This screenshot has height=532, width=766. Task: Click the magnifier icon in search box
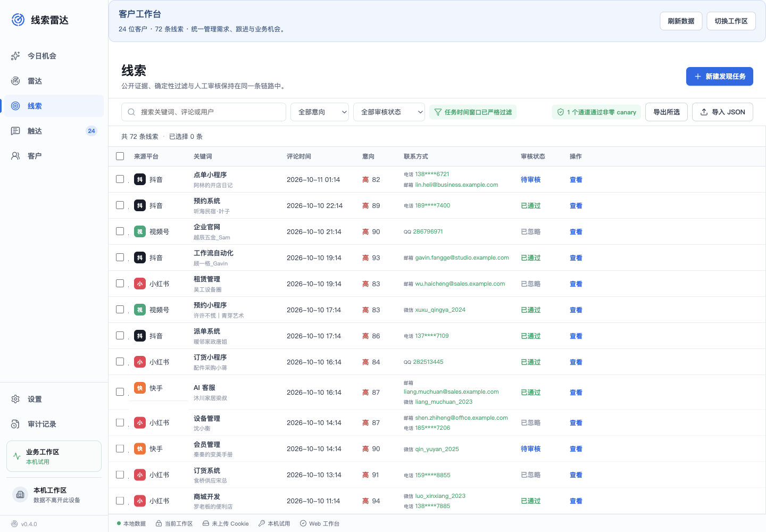[x=131, y=112]
